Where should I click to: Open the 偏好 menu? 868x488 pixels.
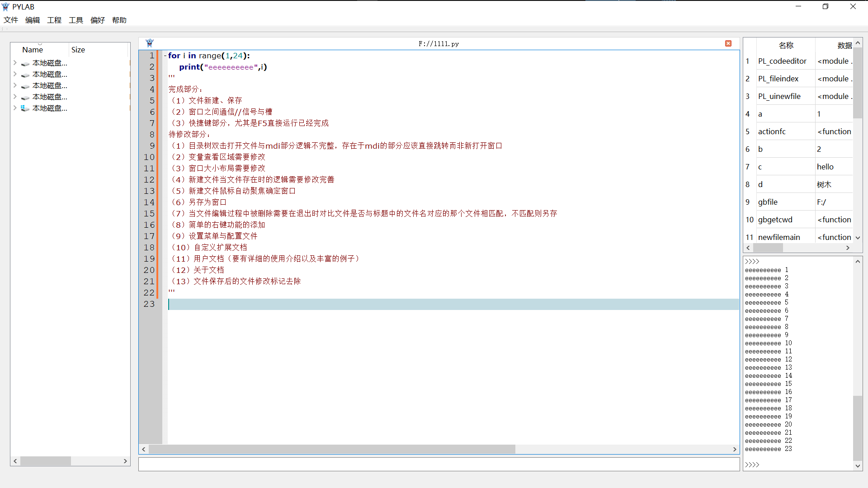[x=97, y=20]
